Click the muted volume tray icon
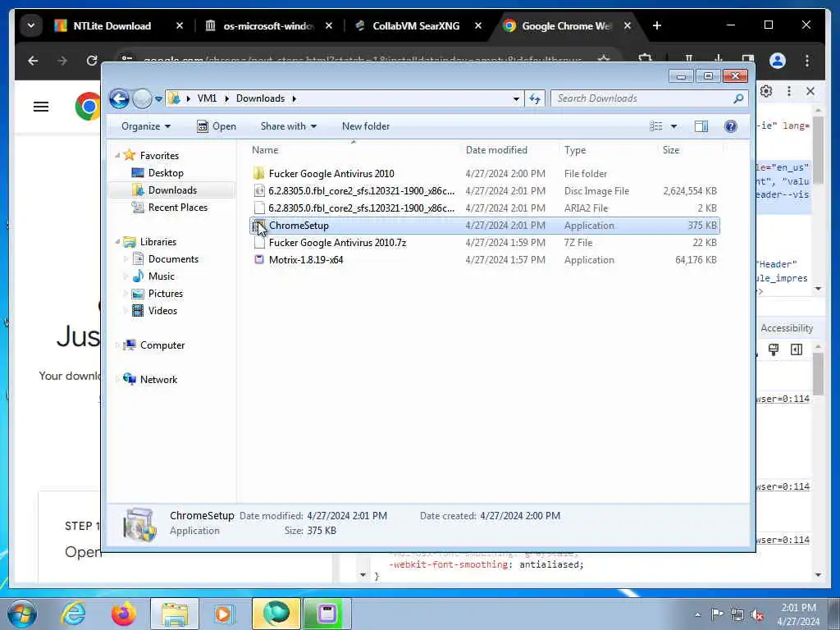Image resolution: width=840 pixels, height=630 pixels. coord(757,614)
